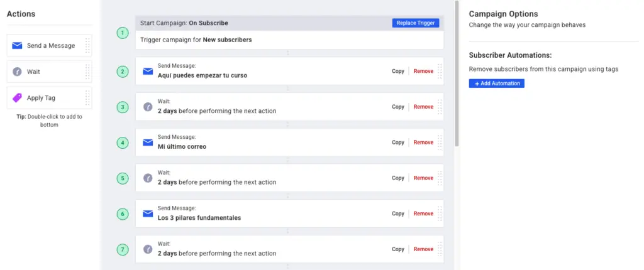Click drag handle dots on step 2 message
Image resolution: width=644 pixels, height=270 pixels.
coord(439,71)
